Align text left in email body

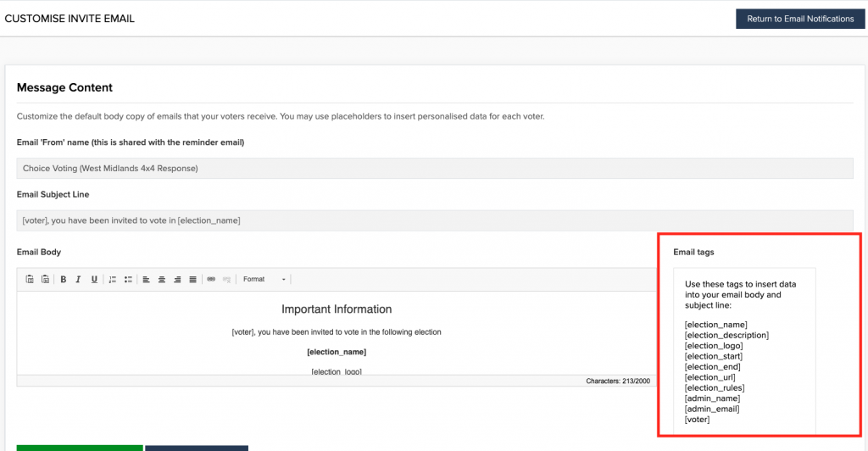(146, 280)
